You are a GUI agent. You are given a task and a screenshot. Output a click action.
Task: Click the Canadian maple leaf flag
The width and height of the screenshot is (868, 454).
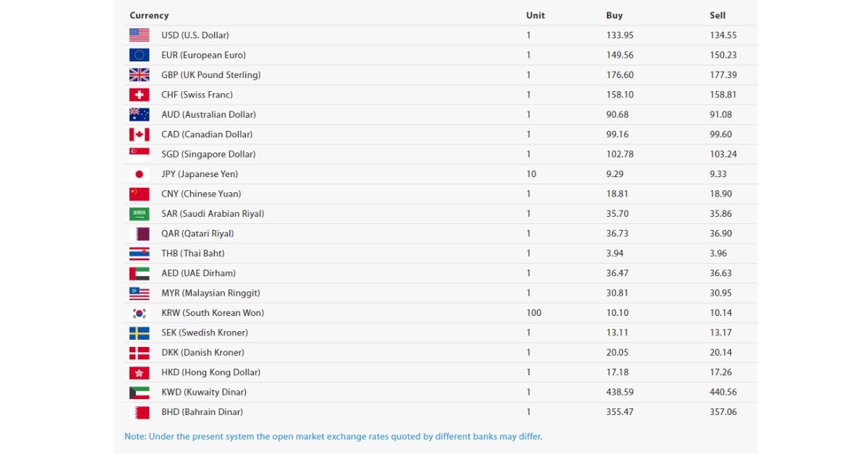click(140, 134)
